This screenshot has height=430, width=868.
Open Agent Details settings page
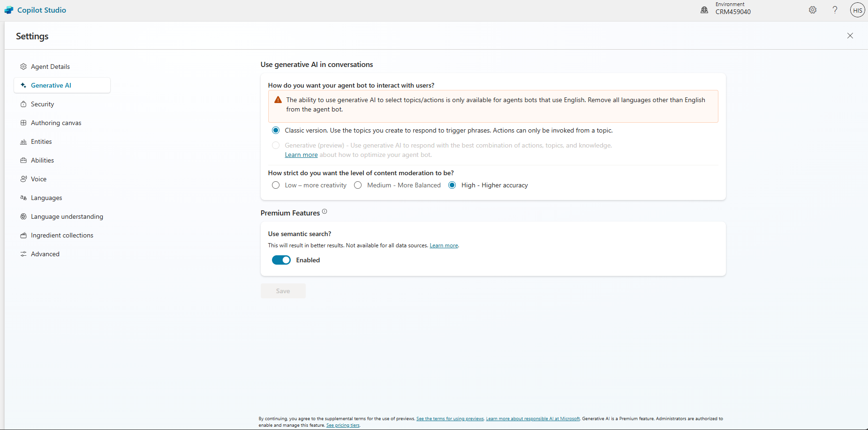pos(62,67)
